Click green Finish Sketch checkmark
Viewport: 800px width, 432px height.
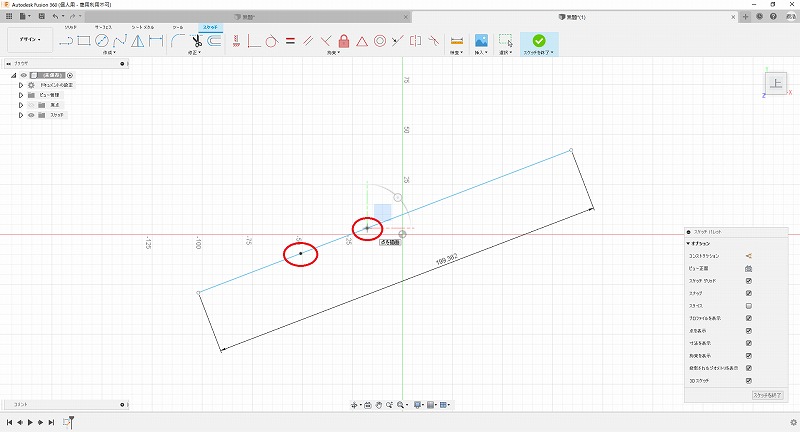point(539,41)
